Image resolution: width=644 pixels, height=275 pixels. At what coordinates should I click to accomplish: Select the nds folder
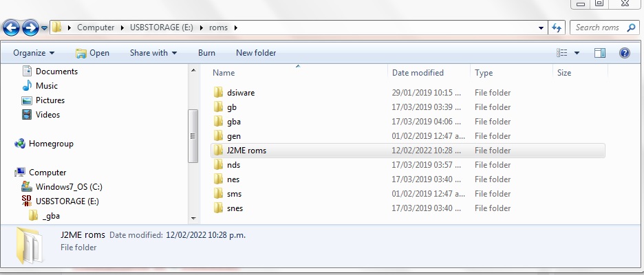(233, 164)
